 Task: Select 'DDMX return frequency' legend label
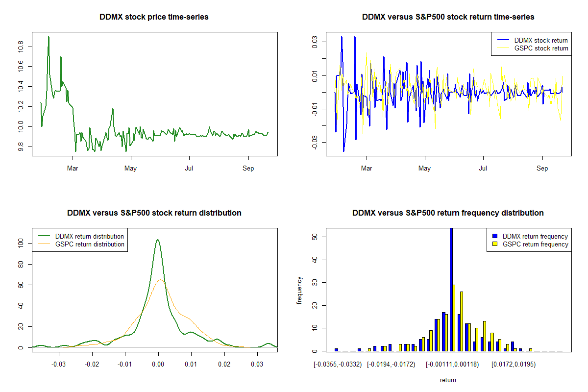[x=535, y=236]
